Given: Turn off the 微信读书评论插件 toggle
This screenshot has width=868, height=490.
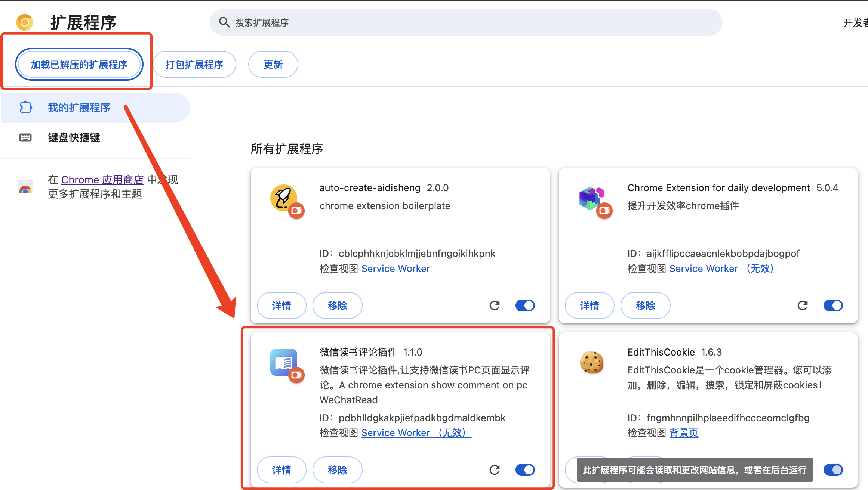Looking at the screenshot, I should pyautogui.click(x=525, y=470).
